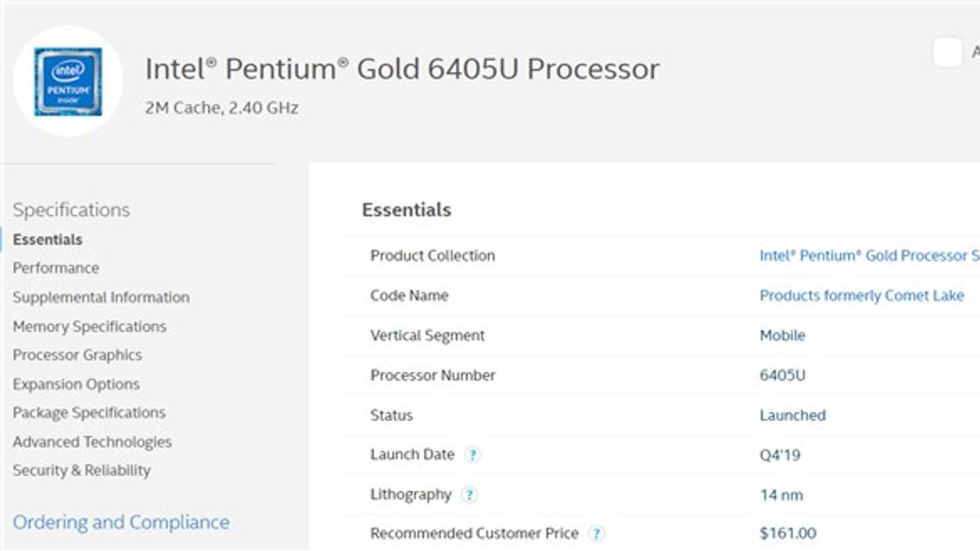Tick the compare checkbox in the header
The height and width of the screenshot is (551, 980).
947,53
